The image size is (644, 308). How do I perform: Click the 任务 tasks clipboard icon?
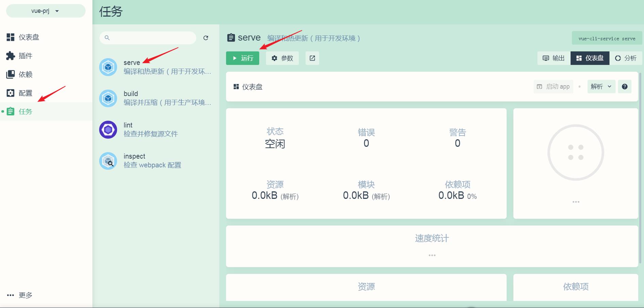point(11,111)
